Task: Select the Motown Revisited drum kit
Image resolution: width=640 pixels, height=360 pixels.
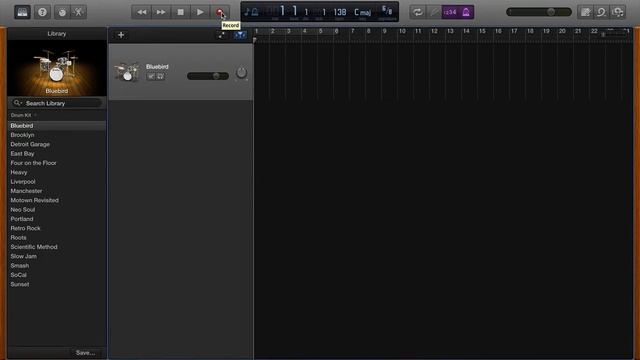Action: click(x=57, y=200)
